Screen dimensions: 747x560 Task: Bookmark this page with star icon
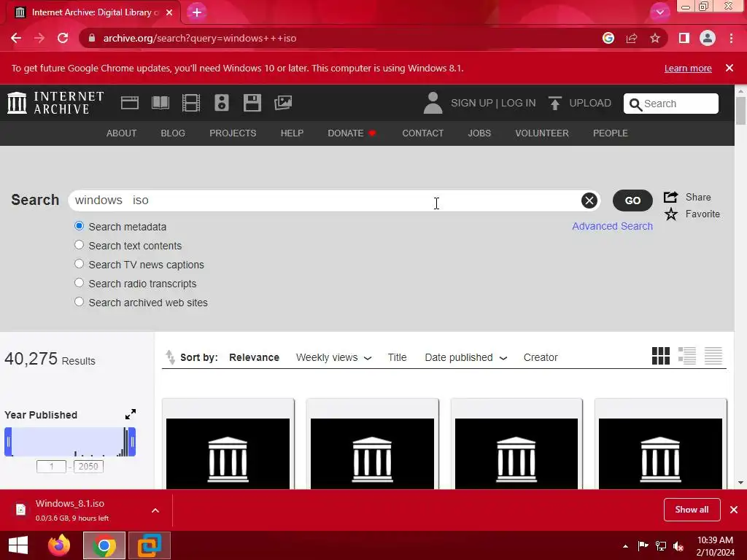click(655, 38)
